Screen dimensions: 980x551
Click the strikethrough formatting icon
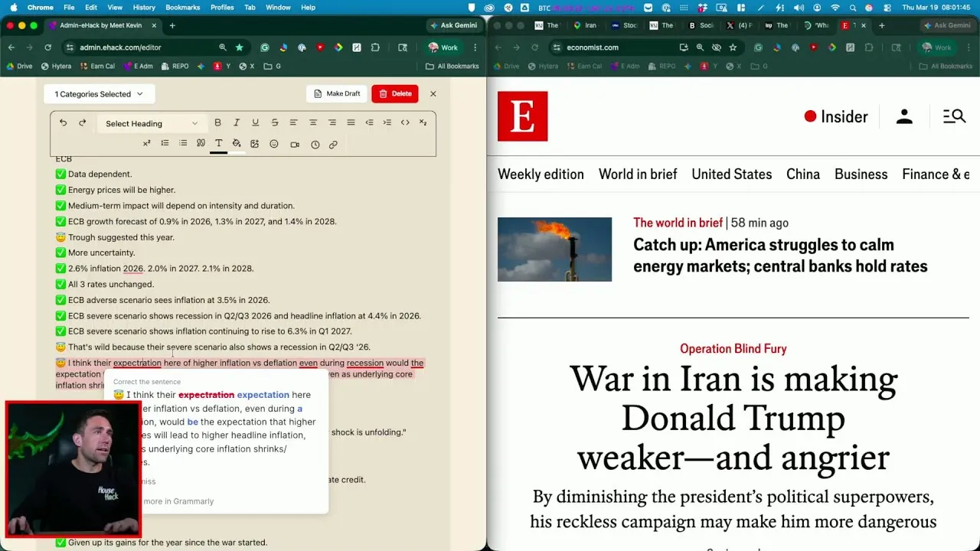pyautogui.click(x=274, y=122)
